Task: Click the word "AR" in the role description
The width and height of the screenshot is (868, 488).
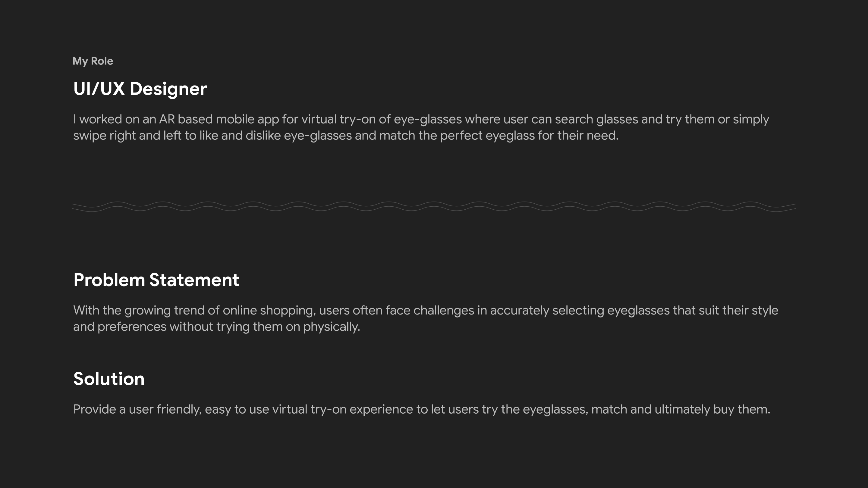Action: [x=167, y=119]
